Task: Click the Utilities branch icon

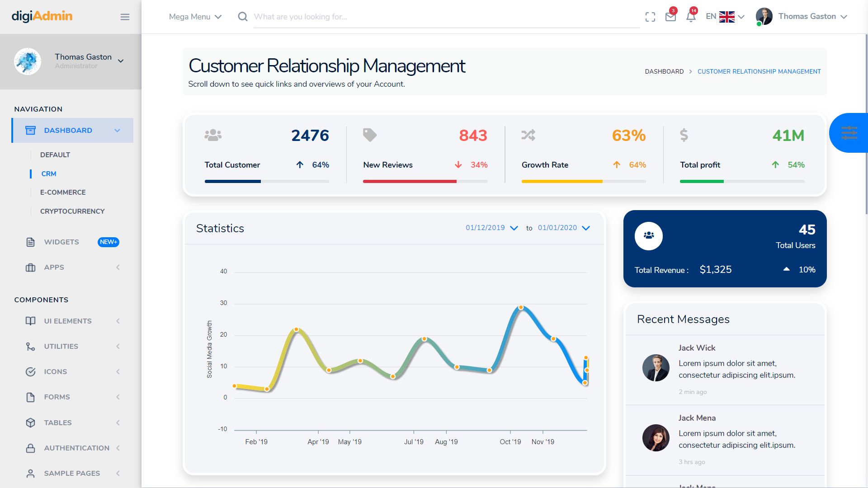Action: coord(30,347)
